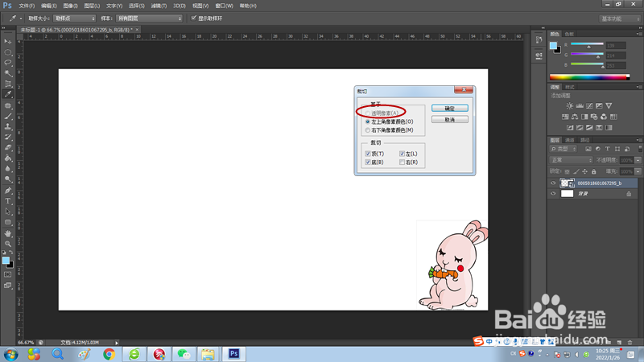Image resolution: width=644 pixels, height=362 pixels.
Task: Switch to the Channels tab
Action: point(570,140)
